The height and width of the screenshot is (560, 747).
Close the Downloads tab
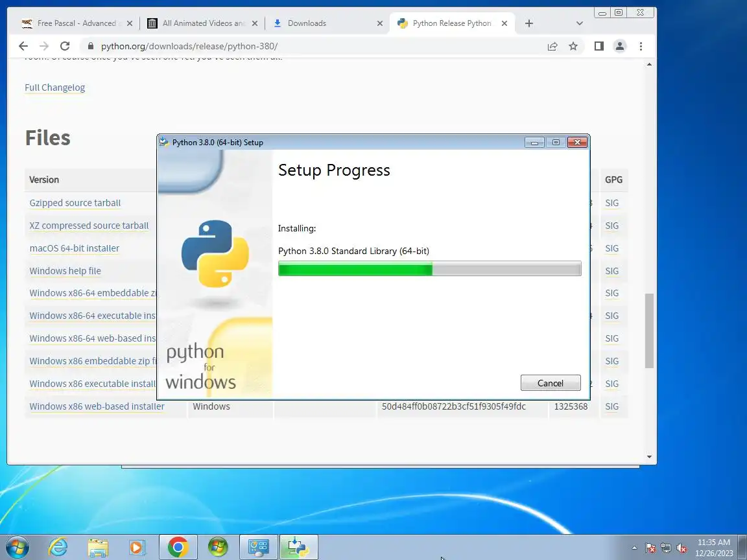[x=380, y=23]
